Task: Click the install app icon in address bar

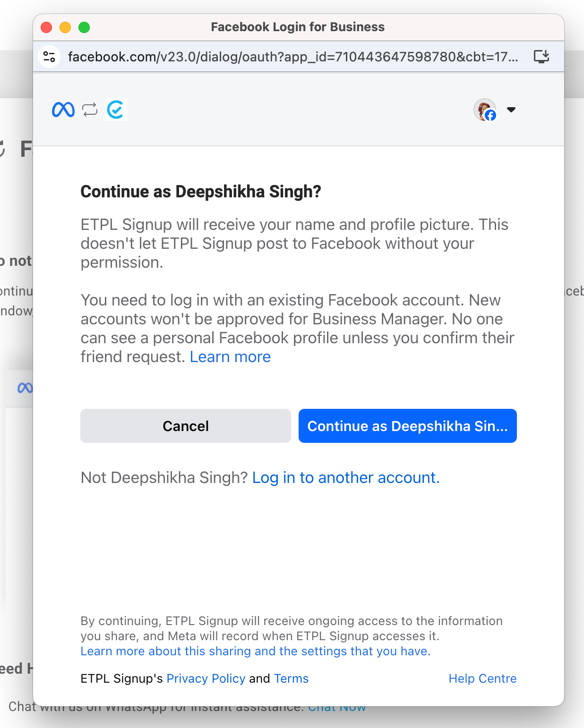Action: pyautogui.click(x=541, y=57)
